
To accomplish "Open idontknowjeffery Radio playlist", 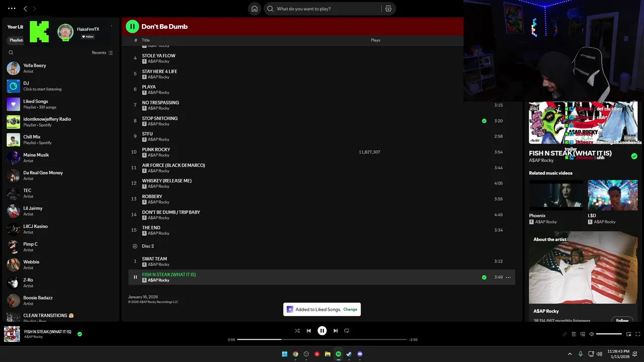I will click(60, 122).
